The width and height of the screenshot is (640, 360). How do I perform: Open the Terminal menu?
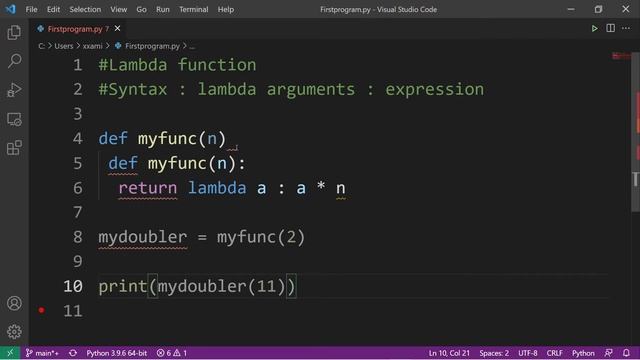(x=193, y=9)
